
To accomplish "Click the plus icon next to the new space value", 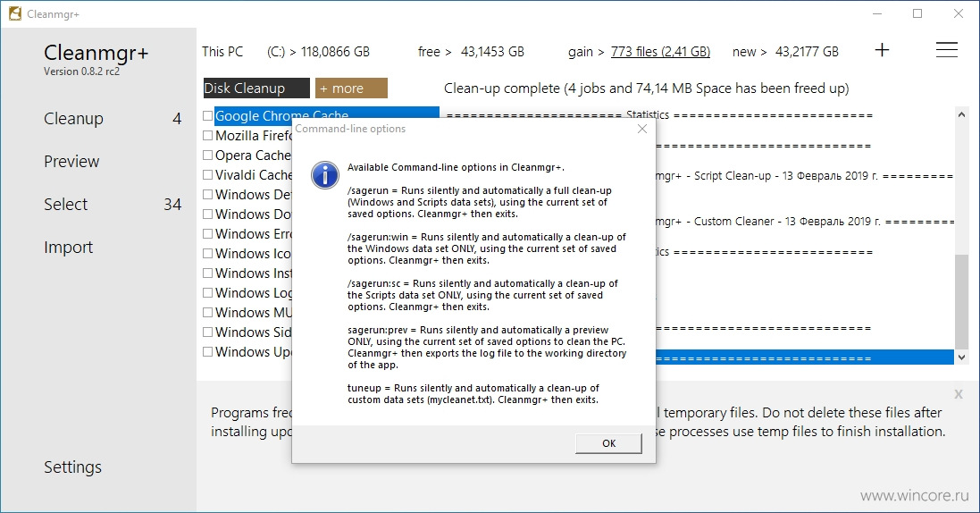I will coord(882,50).
